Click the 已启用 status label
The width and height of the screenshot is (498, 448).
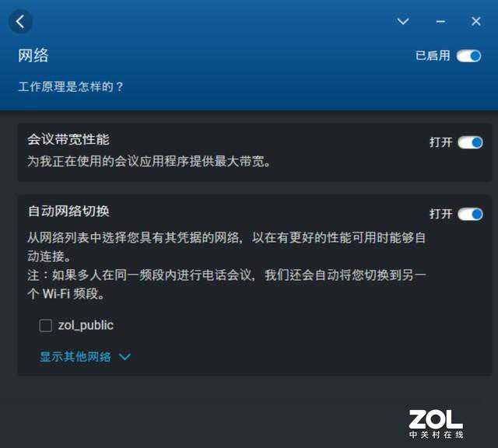coord(433,56)
